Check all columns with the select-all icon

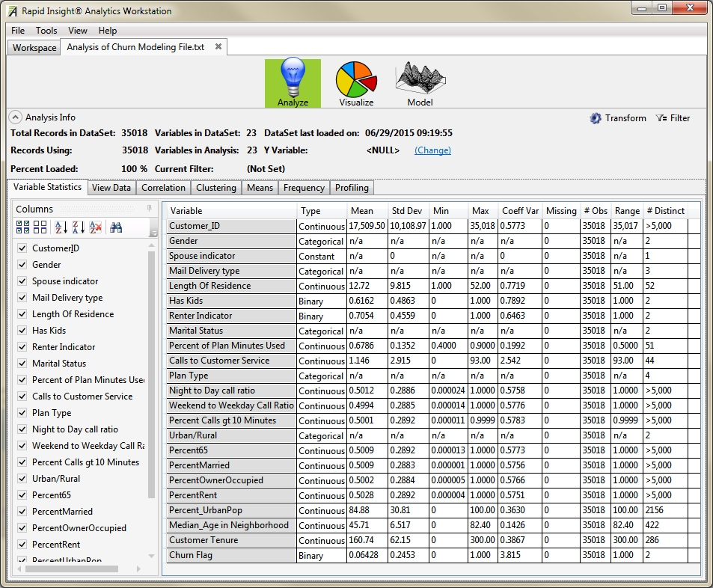(x=22, y=227)
